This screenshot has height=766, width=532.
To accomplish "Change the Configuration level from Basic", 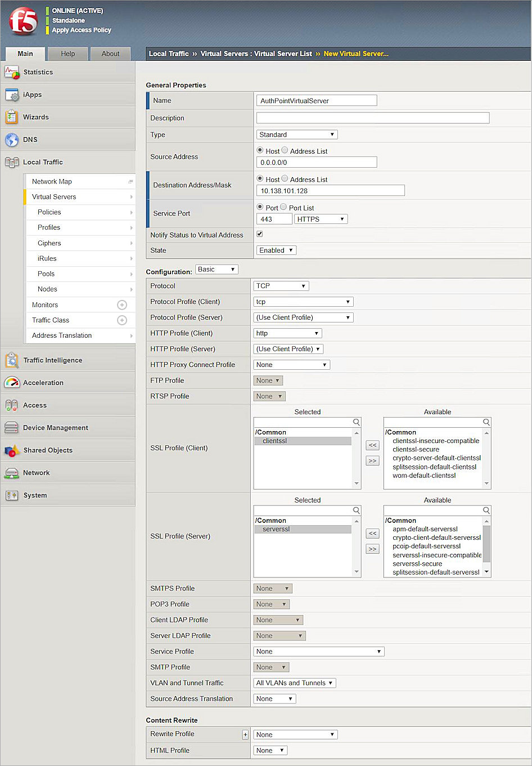I will 217,269.
